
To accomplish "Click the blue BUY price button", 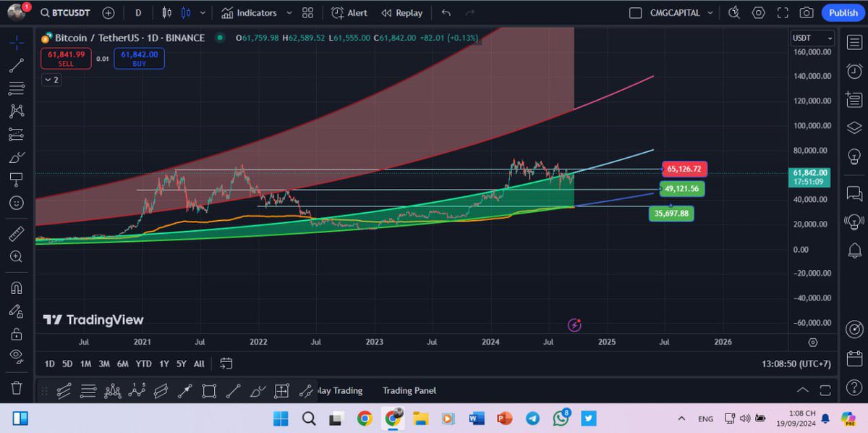I will coord(139,58).
